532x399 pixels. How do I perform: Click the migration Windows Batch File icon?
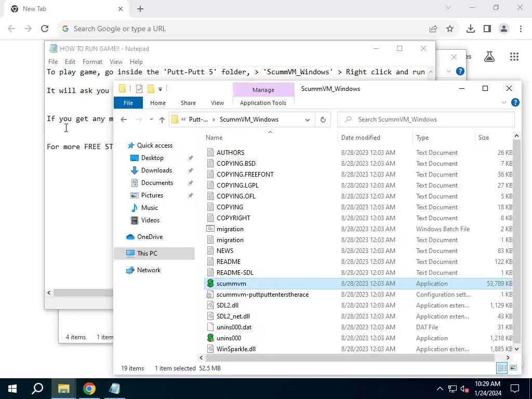coord(210,229)
